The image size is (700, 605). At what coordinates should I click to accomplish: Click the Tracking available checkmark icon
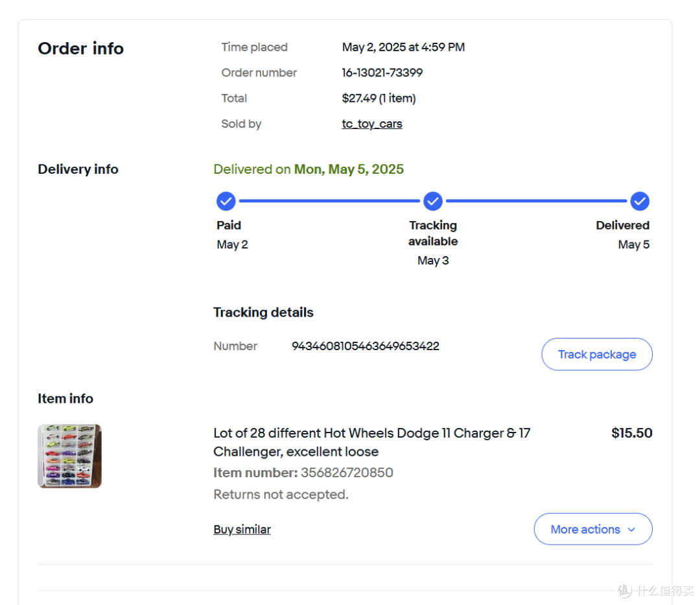[x=432, y=201]
